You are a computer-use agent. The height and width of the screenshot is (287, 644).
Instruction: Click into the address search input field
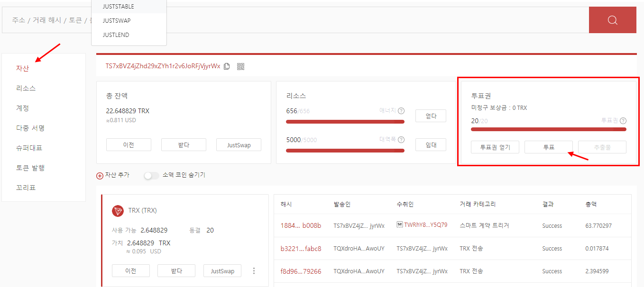point(285,20)
